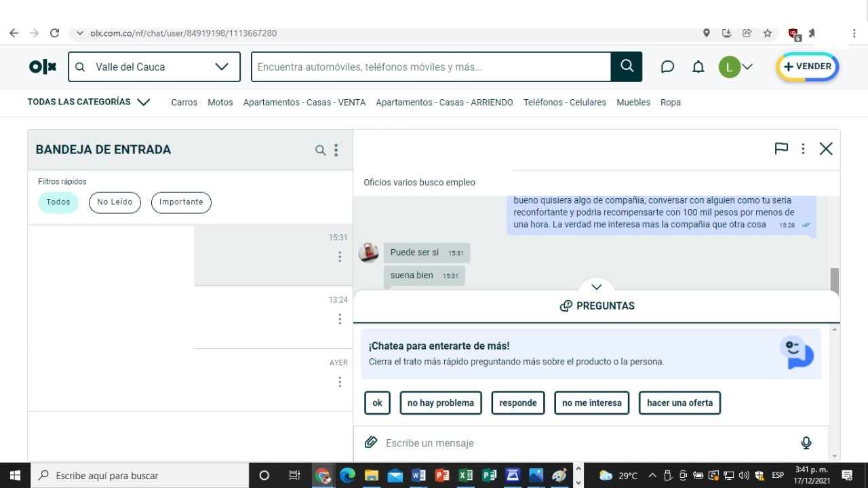This screenshot has width=868, height=488.
Task: Enable the Importante filter
Action: pyautogui.click(x=181, y=202)
